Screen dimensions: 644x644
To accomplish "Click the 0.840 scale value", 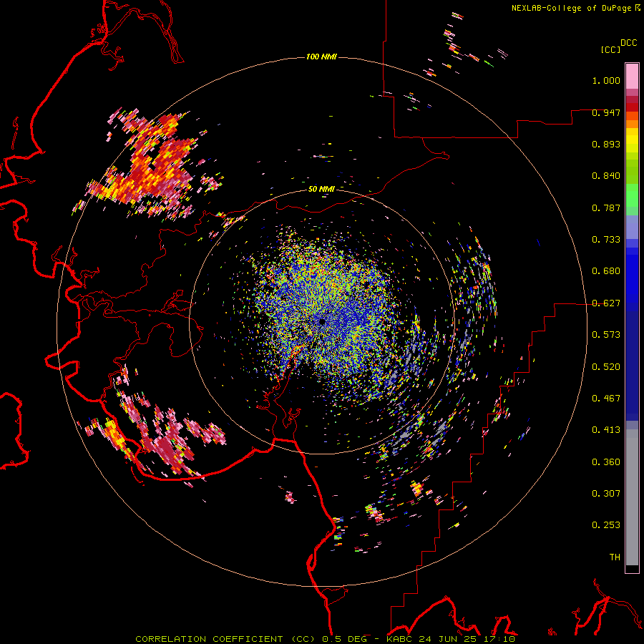I will [606, 176].
